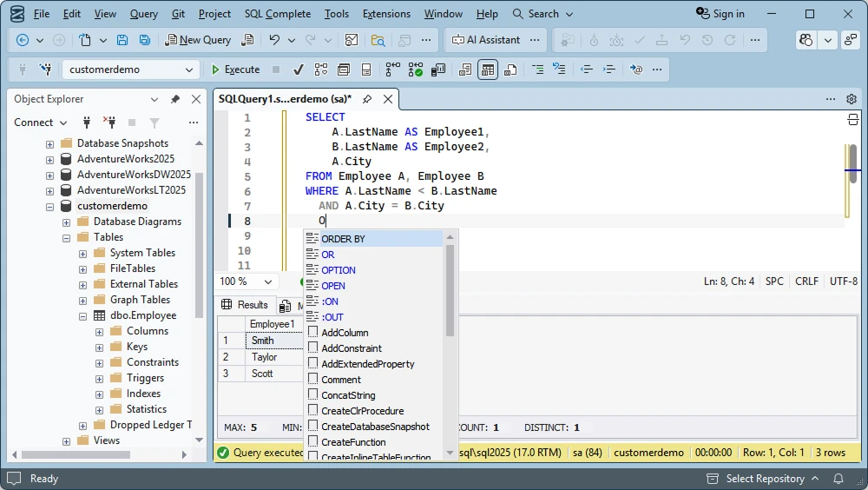This screenshot has height=490, width=868.
Task: Open the Tools menu
Action: pos(337,14)
